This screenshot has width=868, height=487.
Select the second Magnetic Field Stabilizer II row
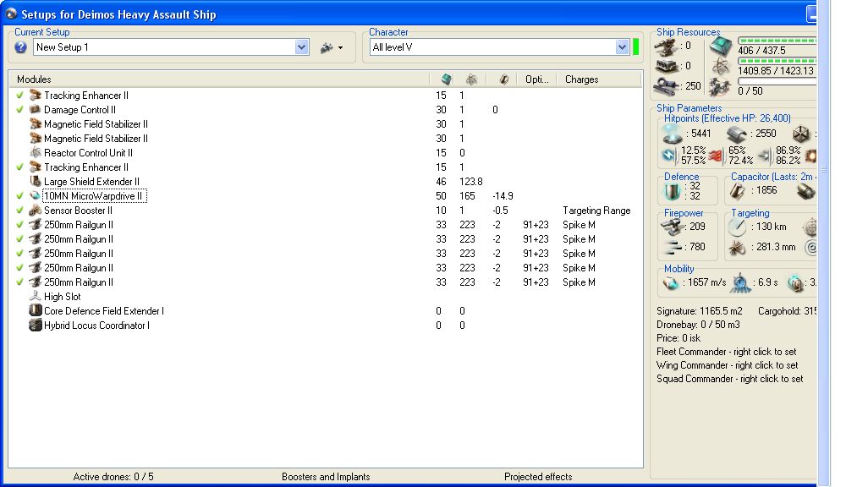tap(326, 139)
